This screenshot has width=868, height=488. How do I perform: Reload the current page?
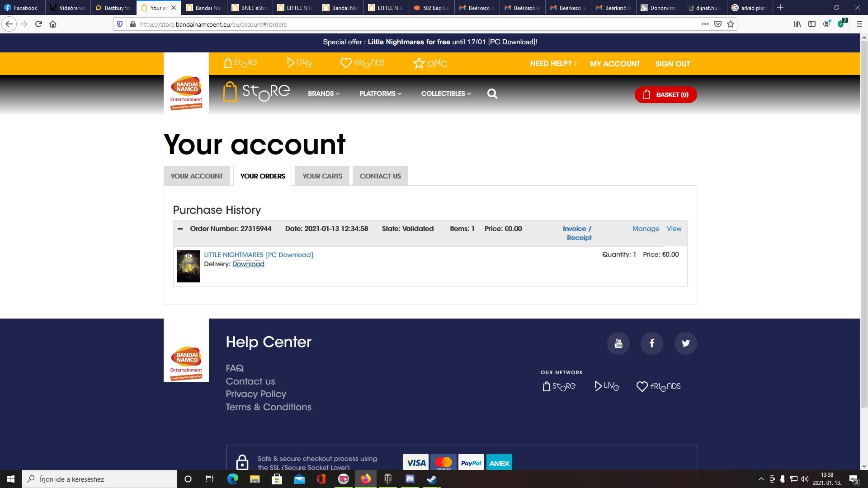[38, 24]
